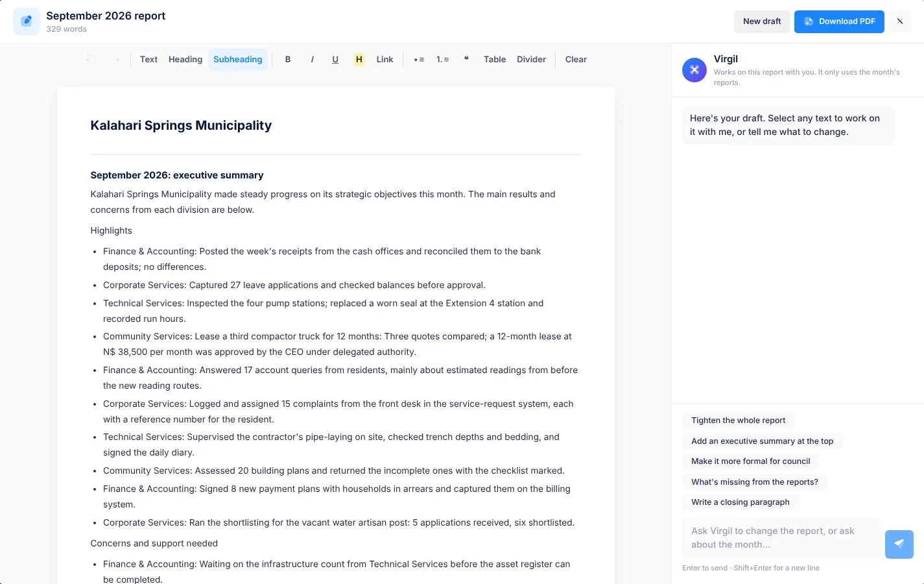Insert a Table
Image resolution: width=924 pixels, height=584 pixels.
click(x=495, y=60)
